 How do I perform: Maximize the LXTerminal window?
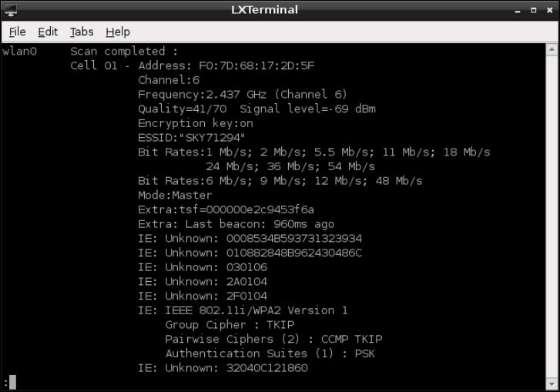tap(534, 11)
